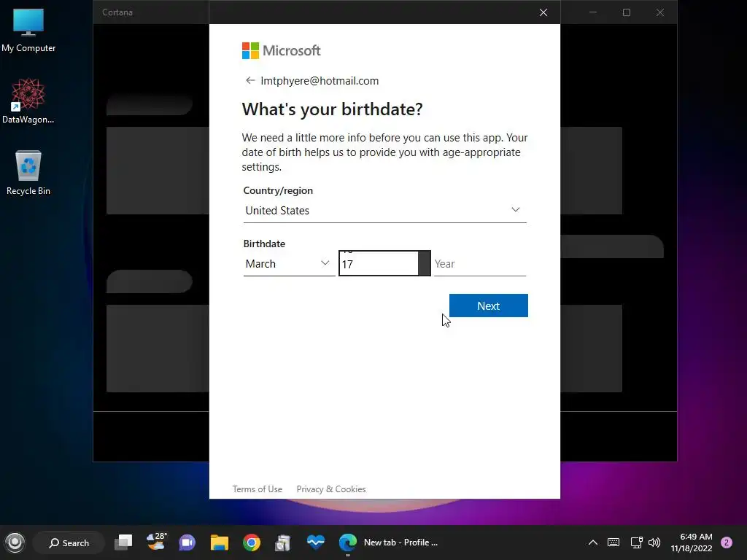Open the taskbar Search box
This screenshot has width=747, height=560.
tap(69, 542)
